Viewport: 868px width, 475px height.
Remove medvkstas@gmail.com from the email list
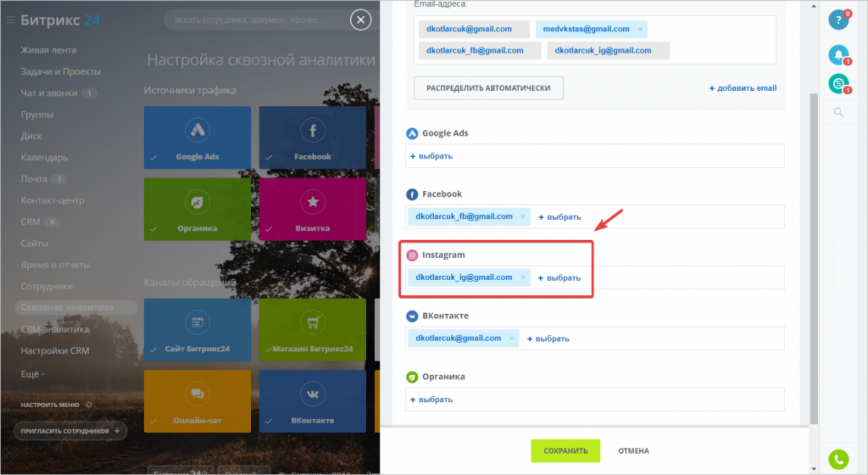(640, 29)
